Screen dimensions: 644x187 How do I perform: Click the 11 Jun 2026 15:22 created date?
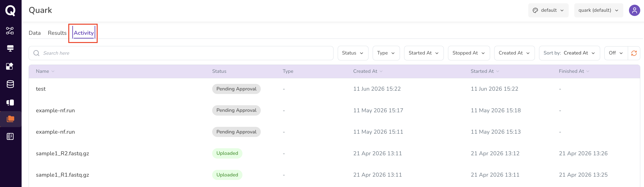point(377,89)
